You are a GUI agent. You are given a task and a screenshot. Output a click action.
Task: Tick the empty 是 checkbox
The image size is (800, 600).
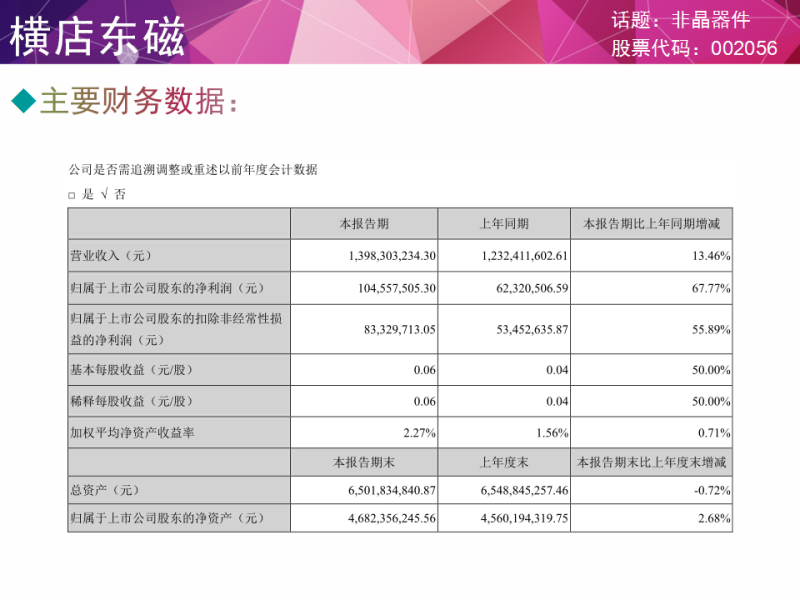point(72,195)
